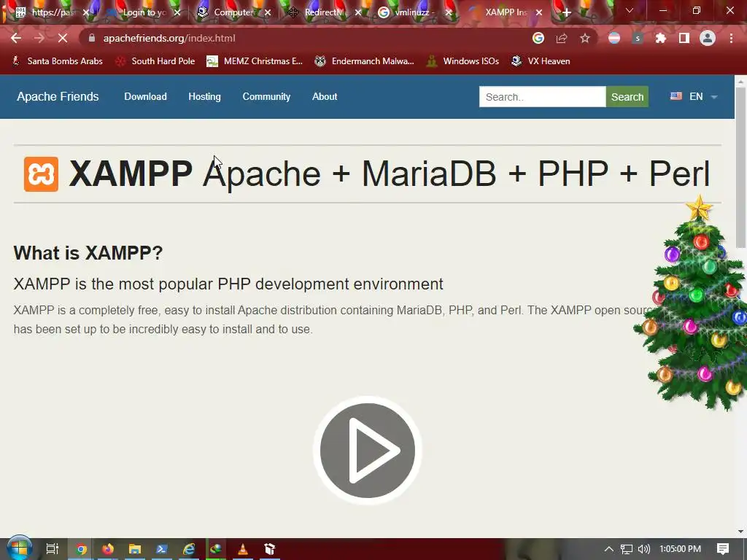
Task: Open a new browser tab
Action: click(x=566, y=12)
